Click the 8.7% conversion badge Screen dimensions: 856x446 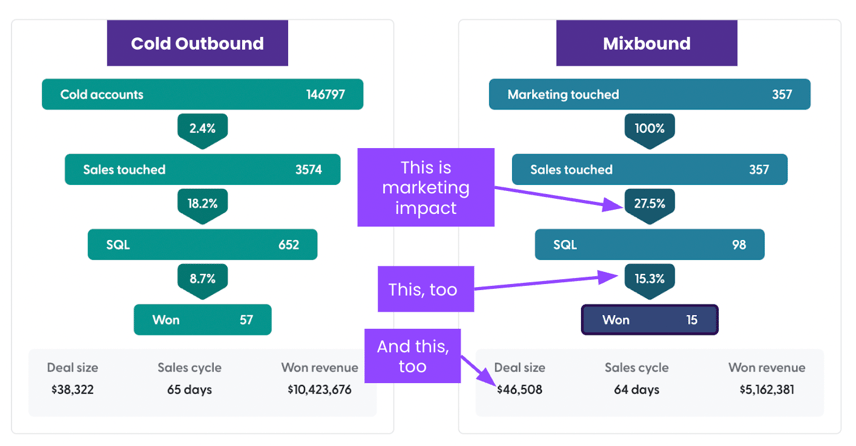[x=202, y=279]
